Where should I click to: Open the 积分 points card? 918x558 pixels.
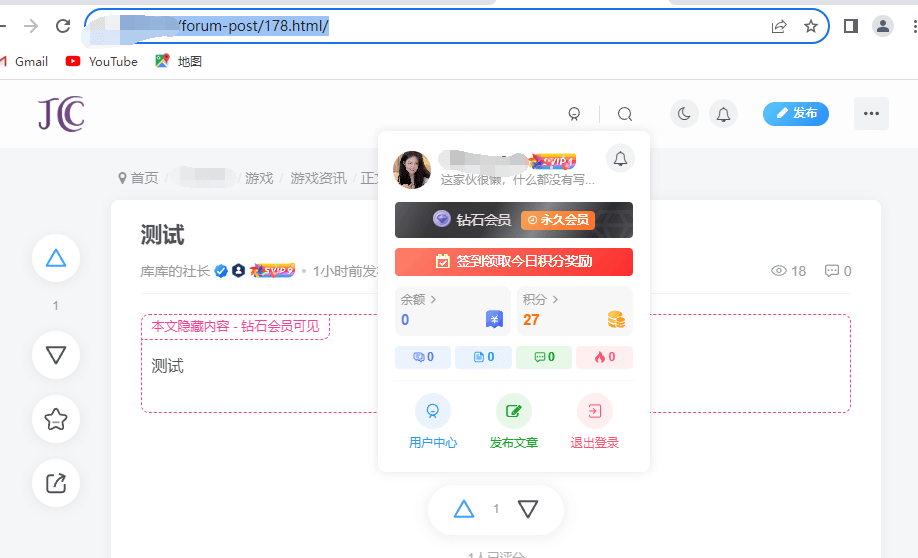(574, 310)
